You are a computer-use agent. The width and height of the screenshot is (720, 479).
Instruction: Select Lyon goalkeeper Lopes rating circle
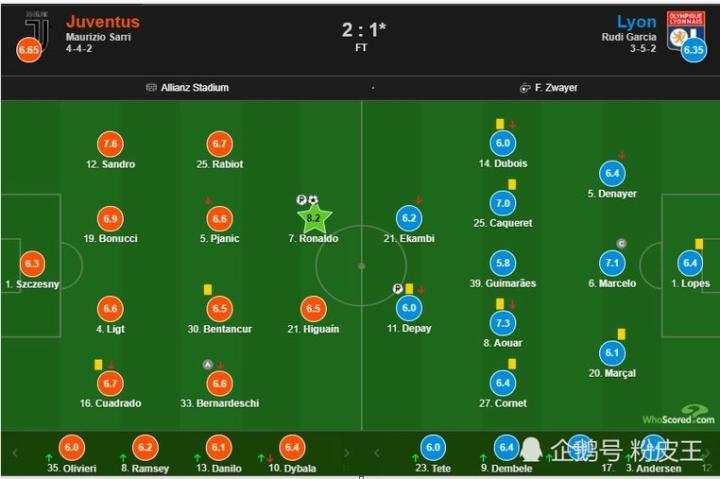tap(689, 263)
